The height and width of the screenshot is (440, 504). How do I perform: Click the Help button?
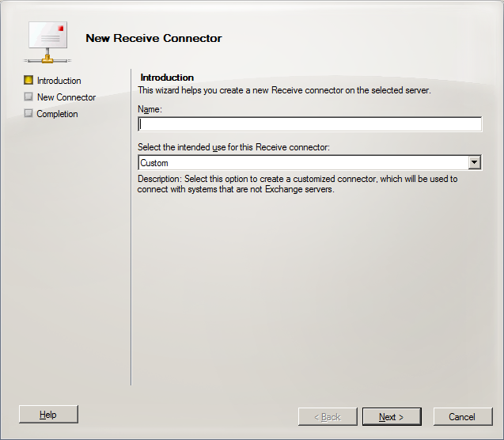point(48,415)
